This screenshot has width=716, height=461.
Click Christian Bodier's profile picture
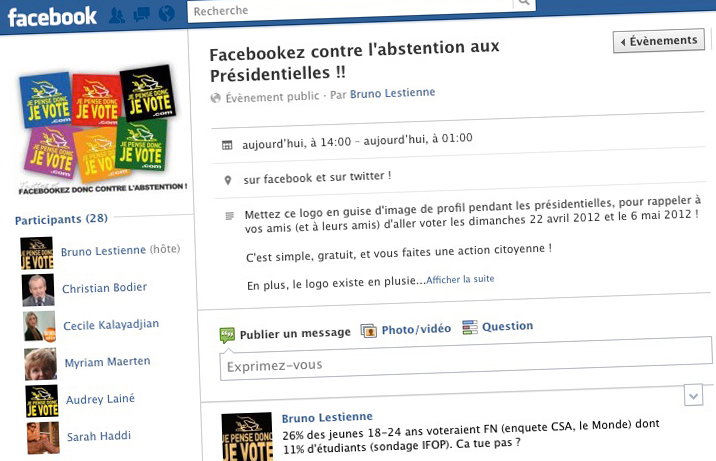click(38, 290)
